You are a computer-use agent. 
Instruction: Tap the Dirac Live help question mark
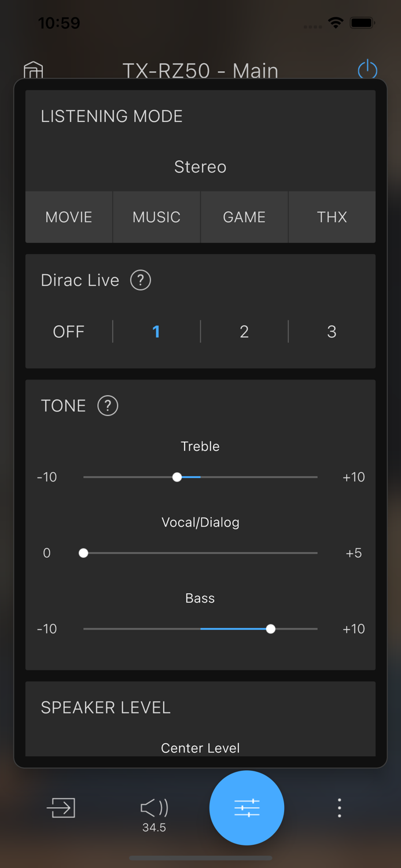(x=140, y=280)
